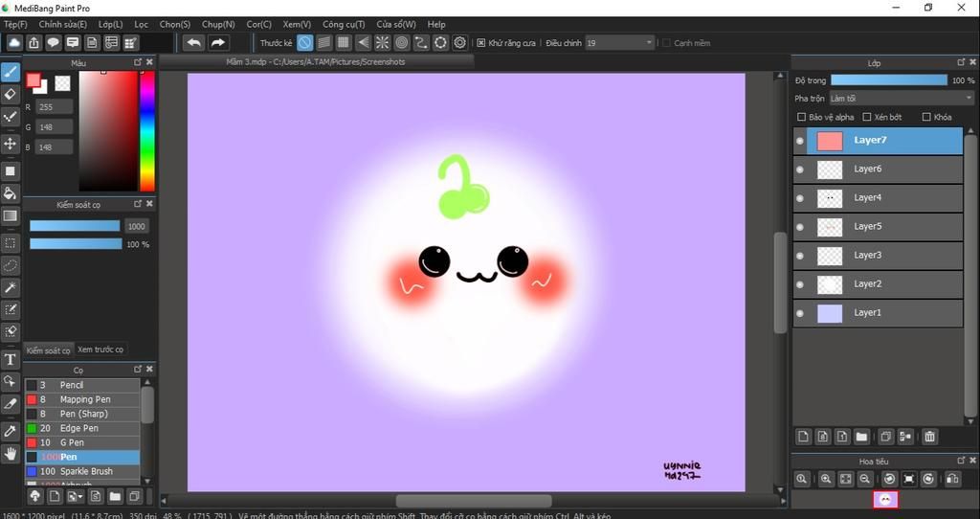Image resolution: width=980 pixels, height=519 pixels.
Task: Activate the rectangular Select tool
Action: point(10,242)
